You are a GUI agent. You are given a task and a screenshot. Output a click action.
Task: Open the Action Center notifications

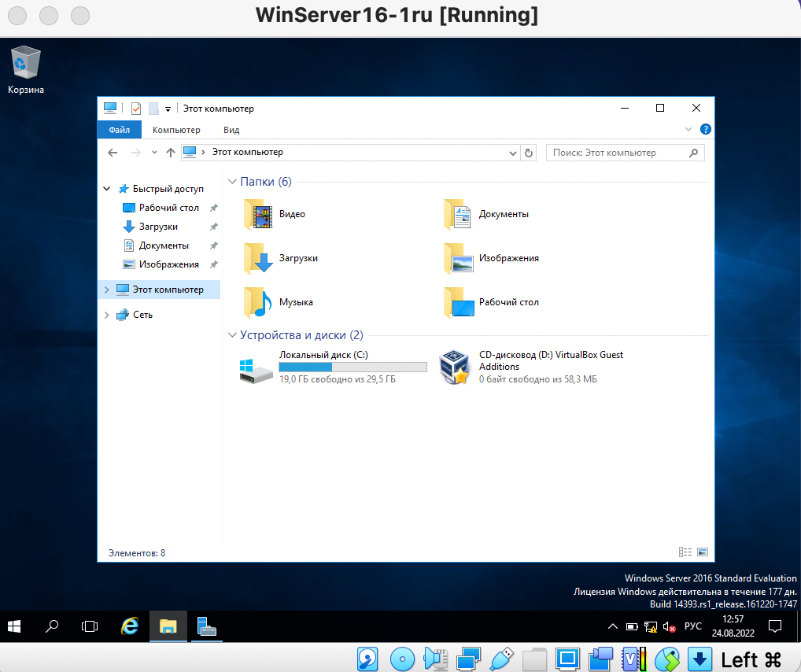pos(775,626)
